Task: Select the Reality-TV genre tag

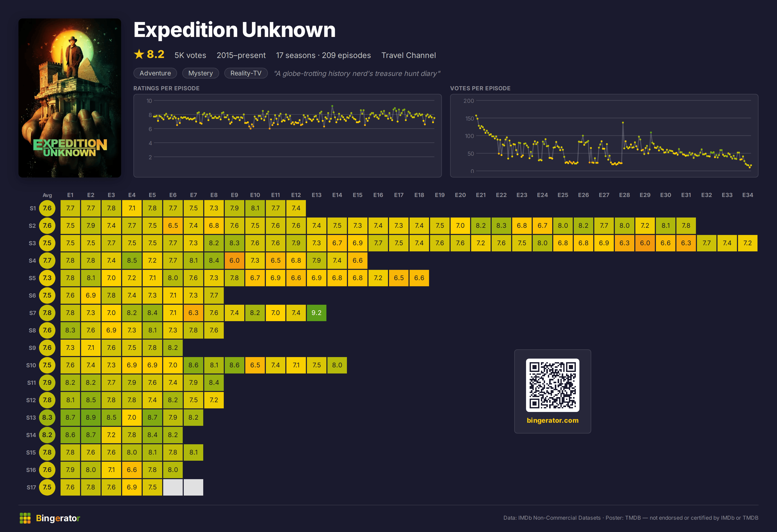Action: (246, 73)
